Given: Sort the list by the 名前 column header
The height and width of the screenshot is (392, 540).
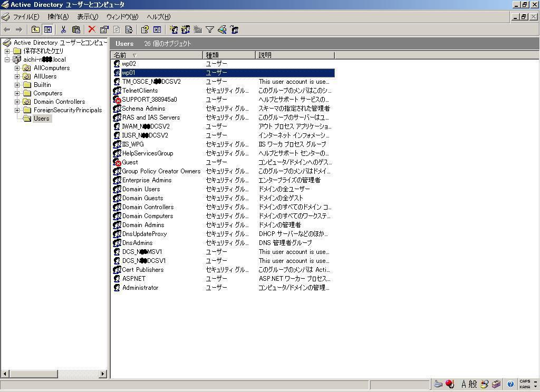Looking at the screenshot, I should (x=157, y=55).
